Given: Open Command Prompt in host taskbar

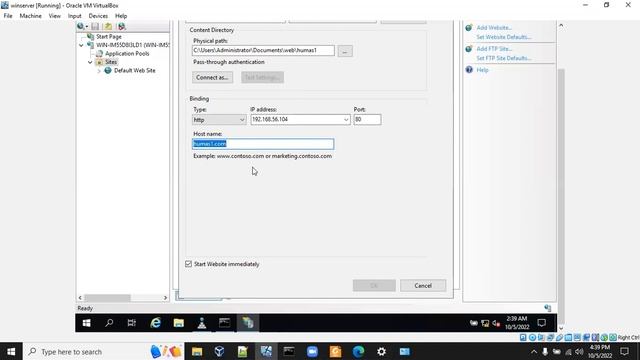Looking at the screenshot, I should tap(289, 351).
